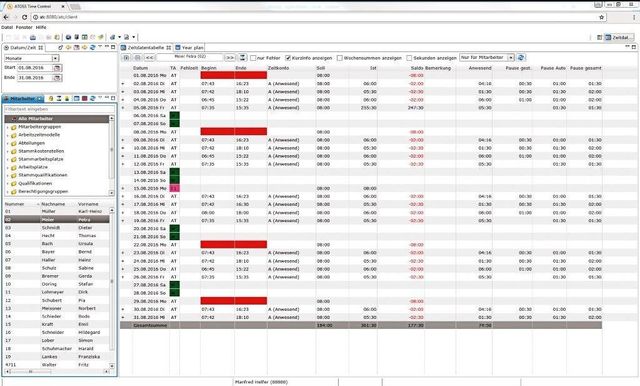Image resolution: width=640 pixels, height=386 pixels.
Task: Click the Filtertext eingeben input field
Action: [60, 109]
